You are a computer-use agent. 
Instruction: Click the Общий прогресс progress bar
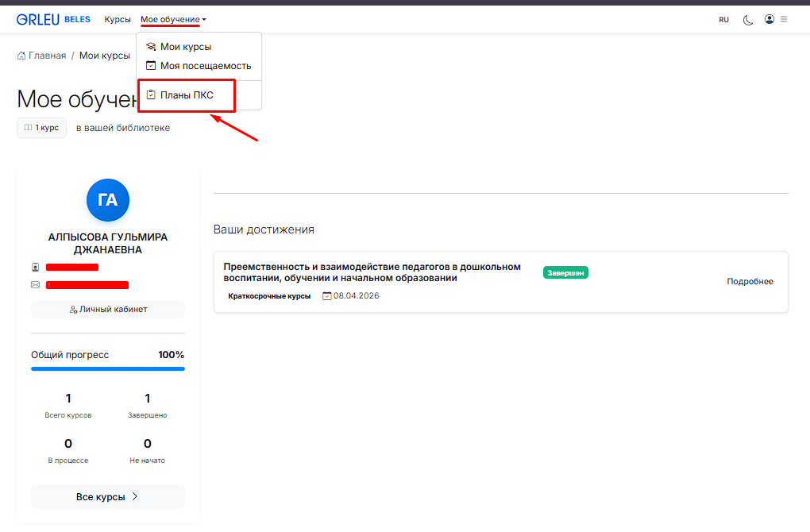click(108, 368)
